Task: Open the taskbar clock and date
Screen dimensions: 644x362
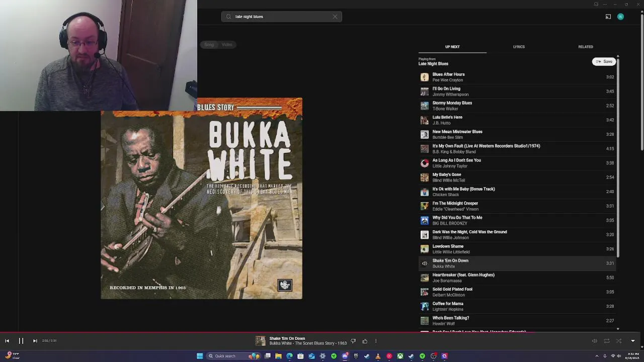Action: point(632,356)
